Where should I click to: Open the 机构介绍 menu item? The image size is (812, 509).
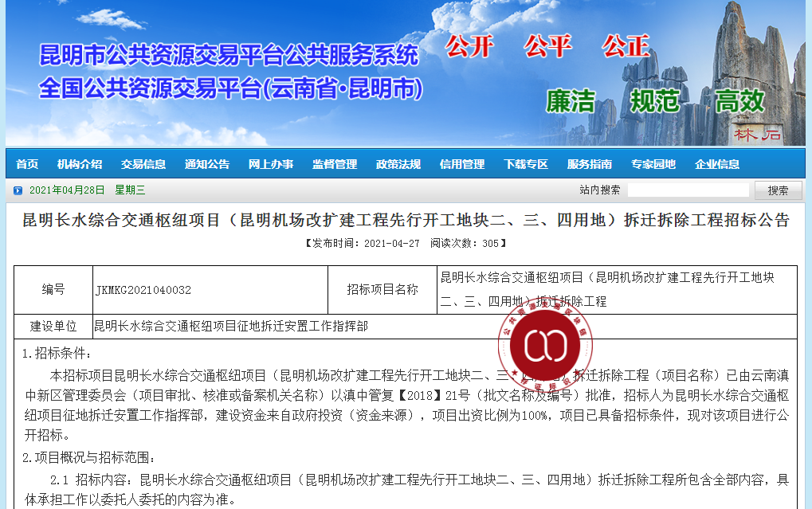78,163
